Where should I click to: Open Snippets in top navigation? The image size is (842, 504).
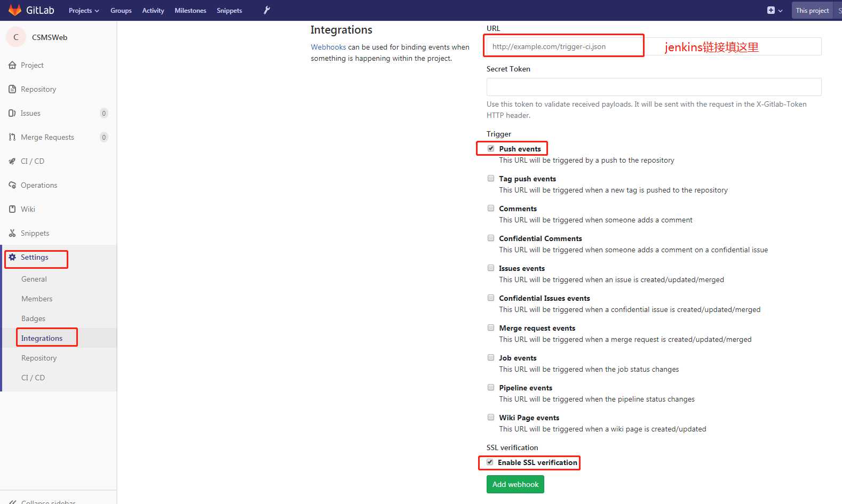[x=229, y=11]
